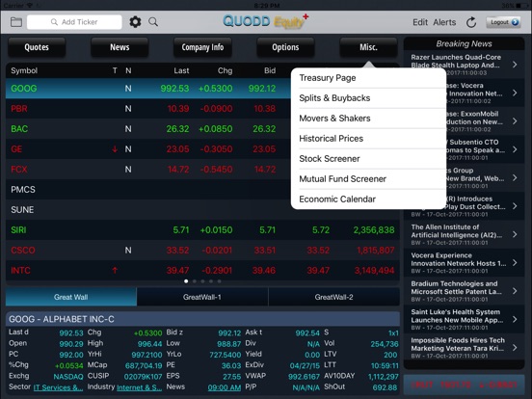Select the FCX symbol

tap(19, 170)
